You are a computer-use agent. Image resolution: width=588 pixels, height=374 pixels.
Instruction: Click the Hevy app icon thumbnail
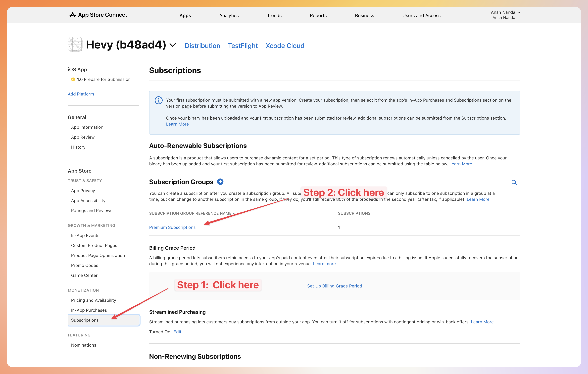75,45
